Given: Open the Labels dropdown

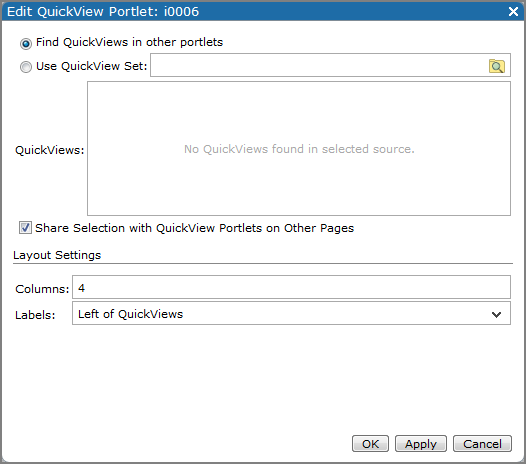Looking at the screenshot, I should point(291,313).
